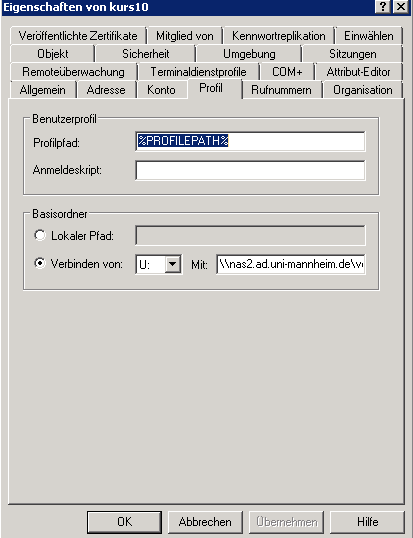The height and width of the screenshot is (538, 413).
Task: Open the Adresse tab
Action: [106, 90]
